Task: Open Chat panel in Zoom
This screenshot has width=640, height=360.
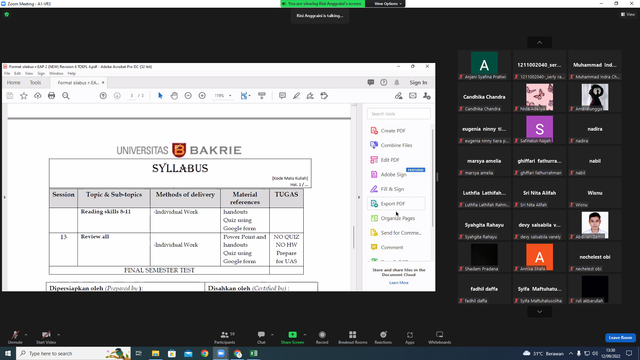Action: click(261, 337)
